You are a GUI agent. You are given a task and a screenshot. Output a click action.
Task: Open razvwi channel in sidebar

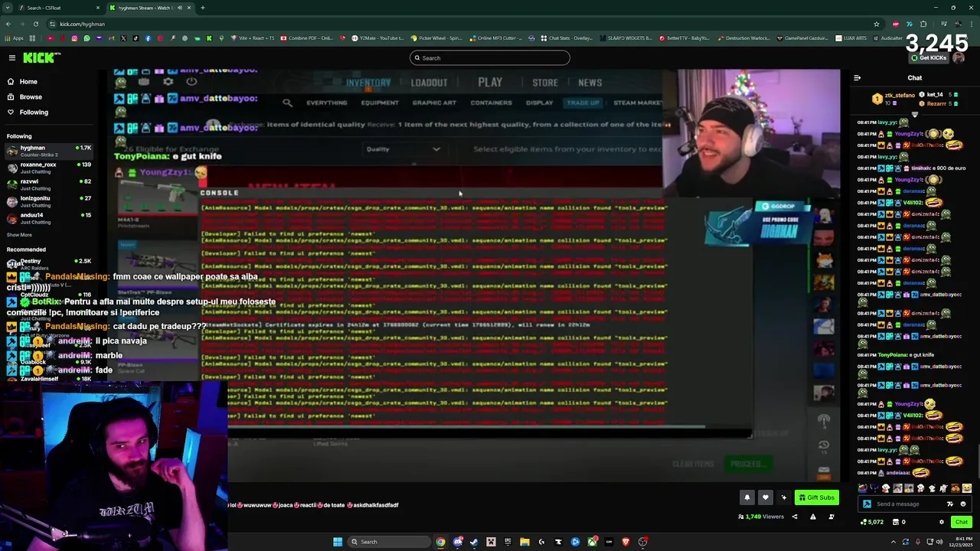point(50,184)
